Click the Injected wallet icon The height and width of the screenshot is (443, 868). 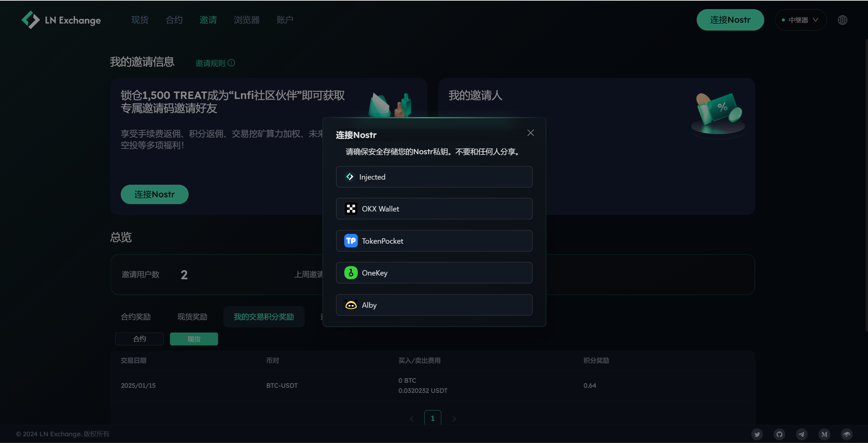tap(350, 177)
